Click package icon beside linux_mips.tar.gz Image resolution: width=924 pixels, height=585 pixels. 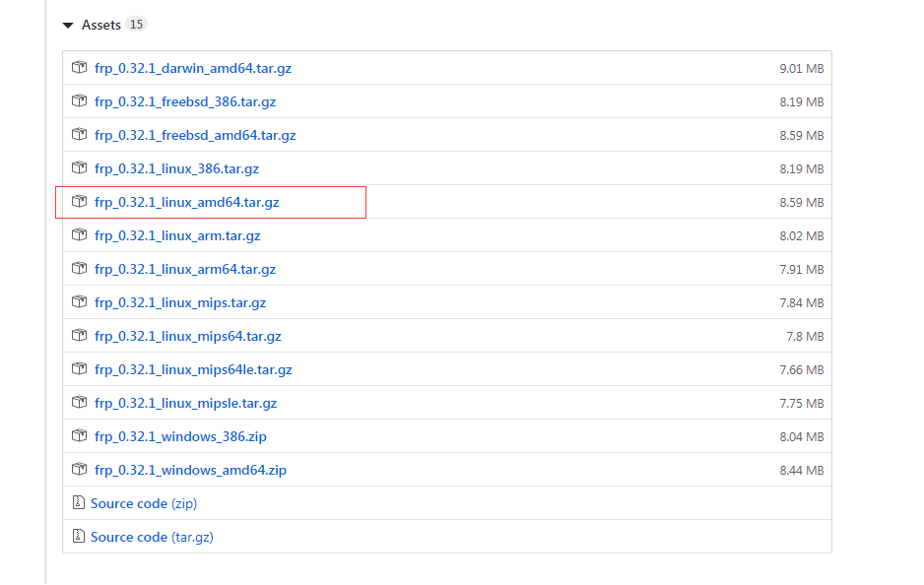click(x=79, y=301)
